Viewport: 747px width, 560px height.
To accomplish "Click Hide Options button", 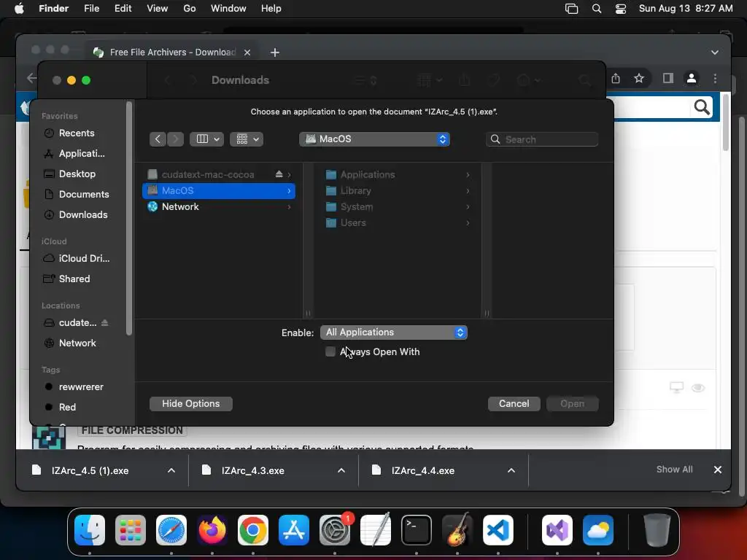I will [191, 404].
